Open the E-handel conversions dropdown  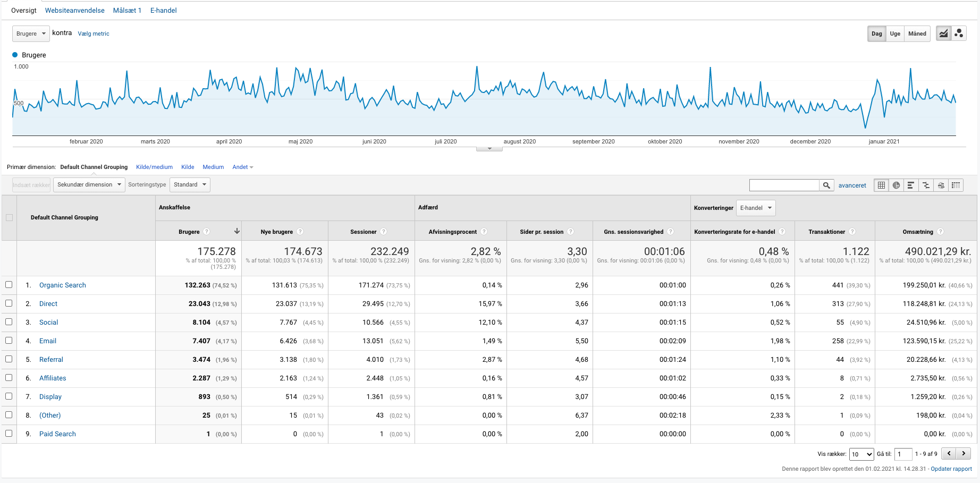(x=756, y=208)
